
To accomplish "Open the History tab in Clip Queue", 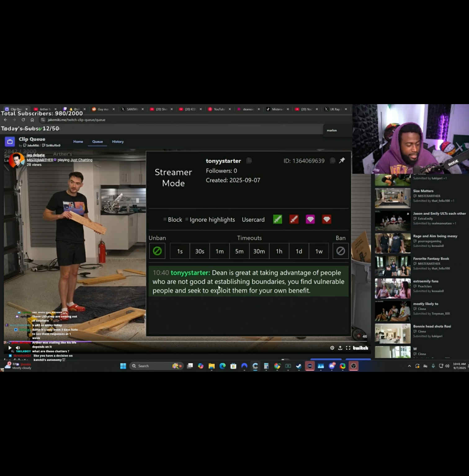I will tap(118, 142).
